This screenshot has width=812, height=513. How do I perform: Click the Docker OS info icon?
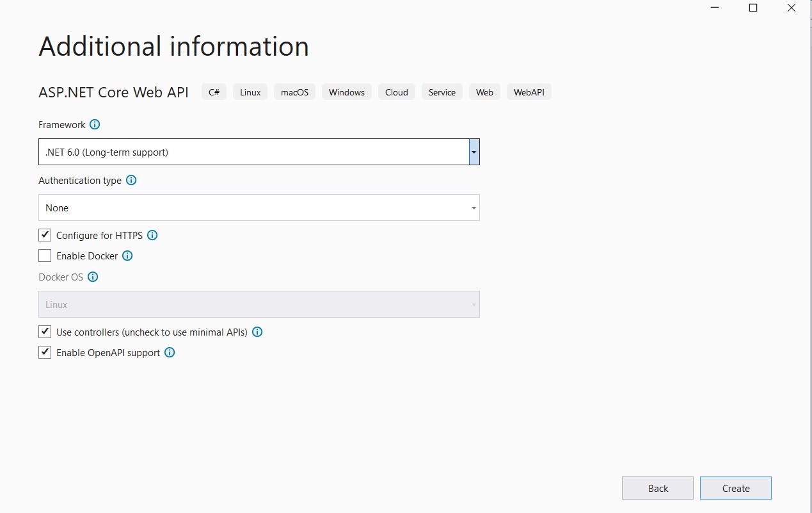93,277
